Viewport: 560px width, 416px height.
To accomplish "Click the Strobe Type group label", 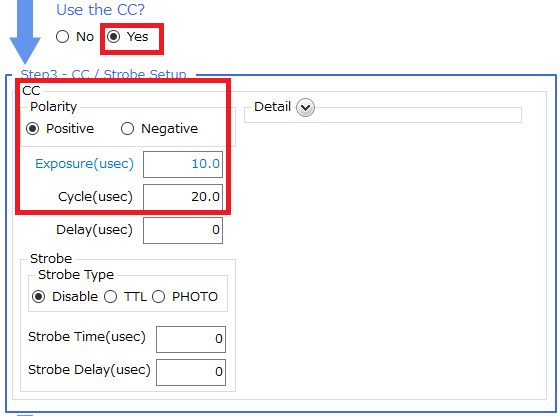I will (76, 275).
